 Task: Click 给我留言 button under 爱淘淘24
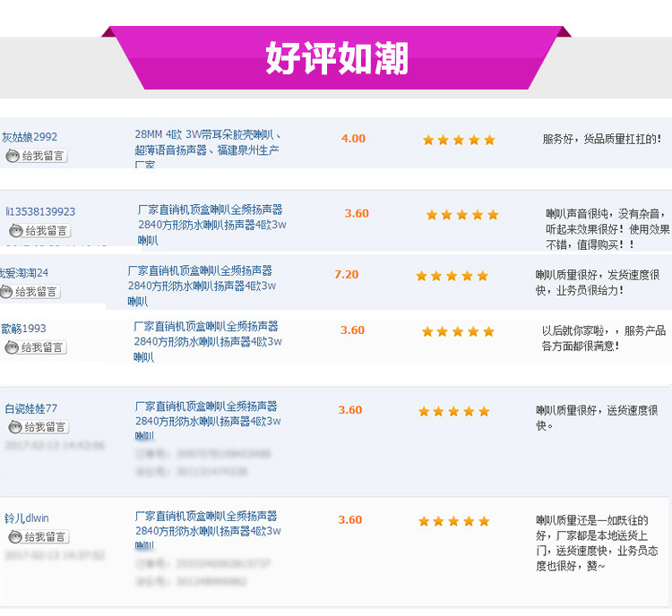[30, 292]
